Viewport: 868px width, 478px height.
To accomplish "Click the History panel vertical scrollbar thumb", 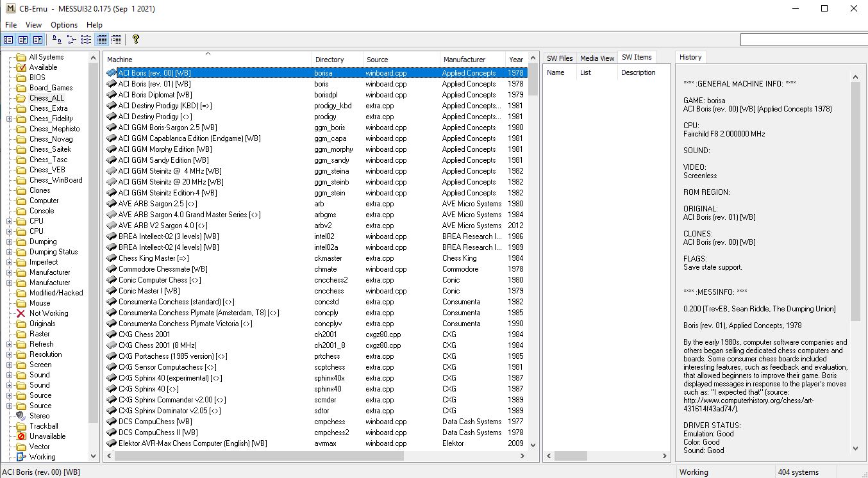I will [x=855, y=201].
